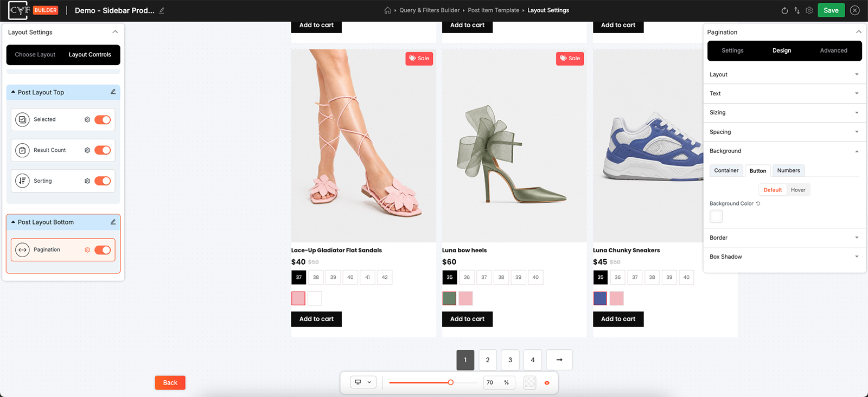Open settings gear for Selected control
Screen dimensions: 868x397
pos(87,119)
